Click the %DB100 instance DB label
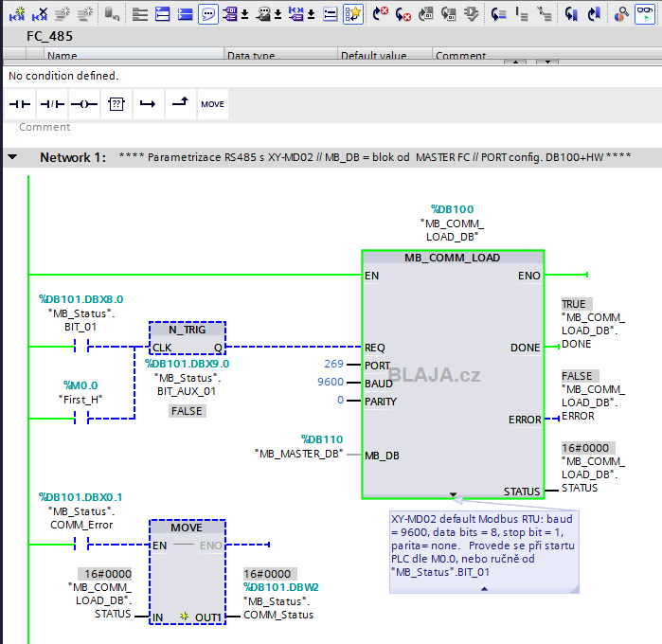Viewport: 662px width, 644px height. tap(452, 209)
